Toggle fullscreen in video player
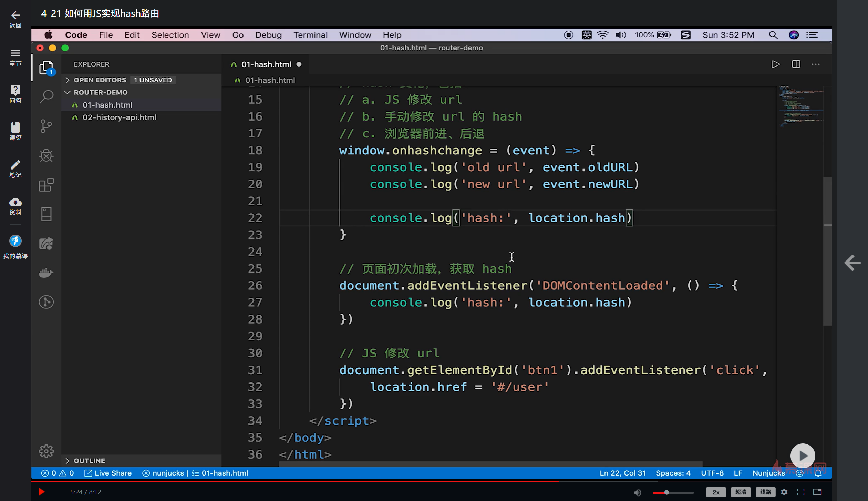Screen dimensions: 868x501 pyautogui.click(x=801, y=492)
